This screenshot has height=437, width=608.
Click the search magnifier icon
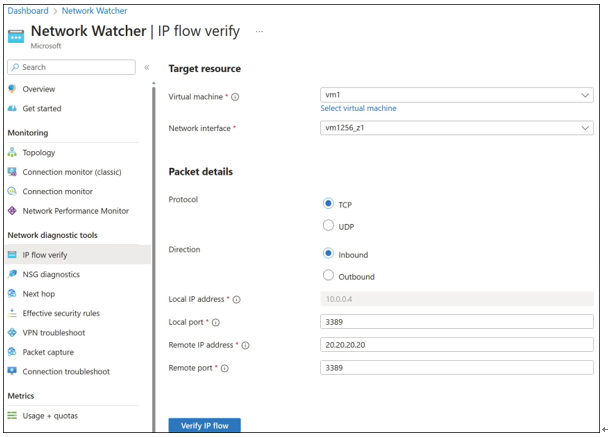coord(15,67)
